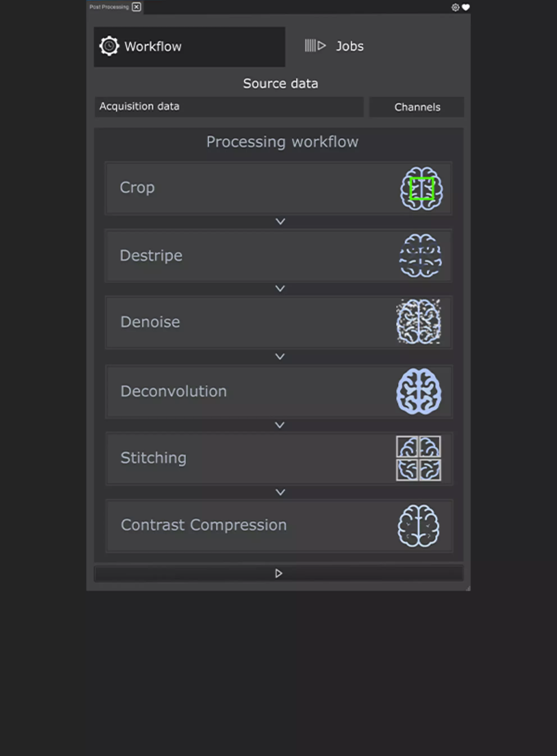Viewport: 557px width, 756px height.
Task: Toggle the Stitching processing step
Action: coord(236,458)
